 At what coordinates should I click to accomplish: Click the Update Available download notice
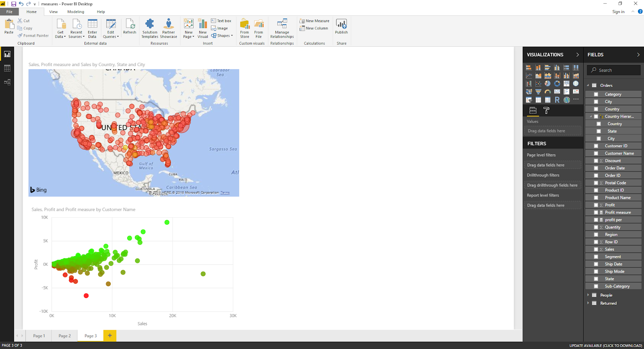[x=606, y=345]
